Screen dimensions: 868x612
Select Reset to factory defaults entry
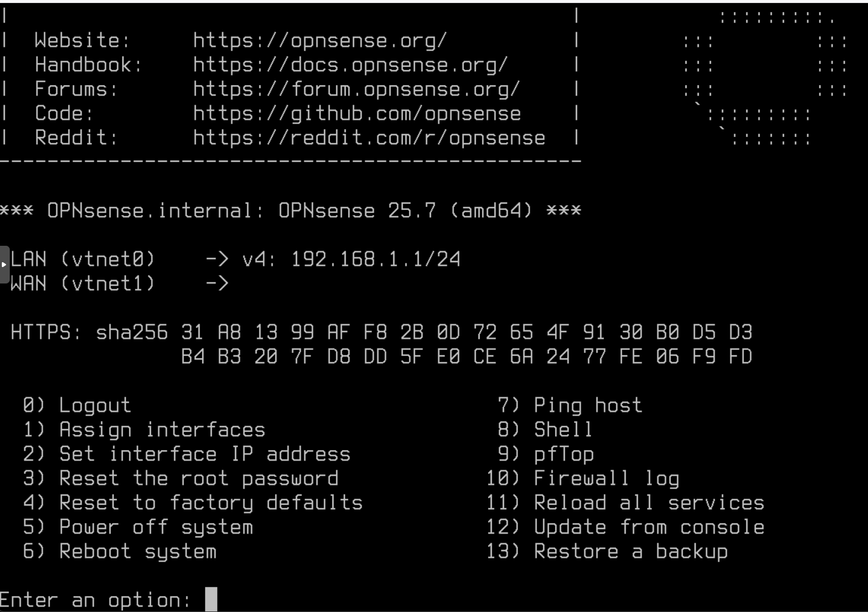coord(211,503)
